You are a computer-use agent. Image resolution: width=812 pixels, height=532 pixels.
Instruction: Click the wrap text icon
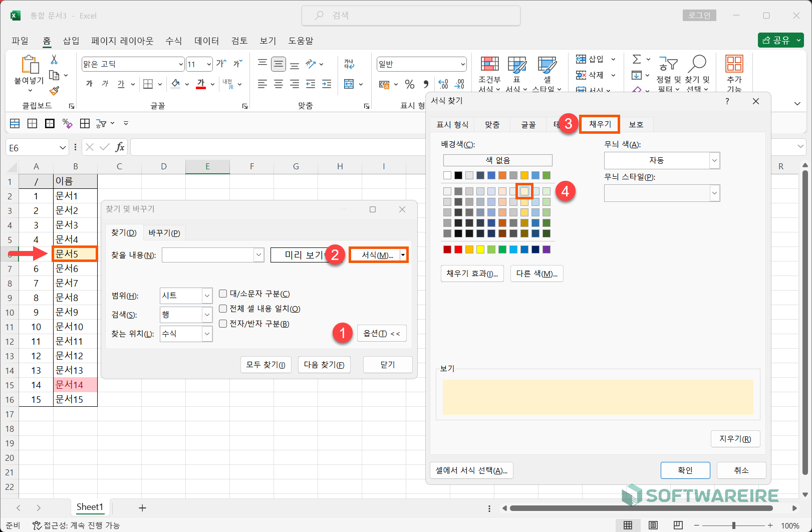349,64
